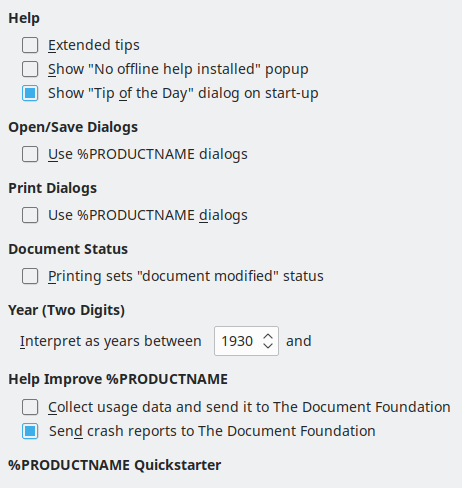Viewport: 462px width, 488px height.
Task: Click the Year (Two Digits) heading
Action: (x=67, y=310)
